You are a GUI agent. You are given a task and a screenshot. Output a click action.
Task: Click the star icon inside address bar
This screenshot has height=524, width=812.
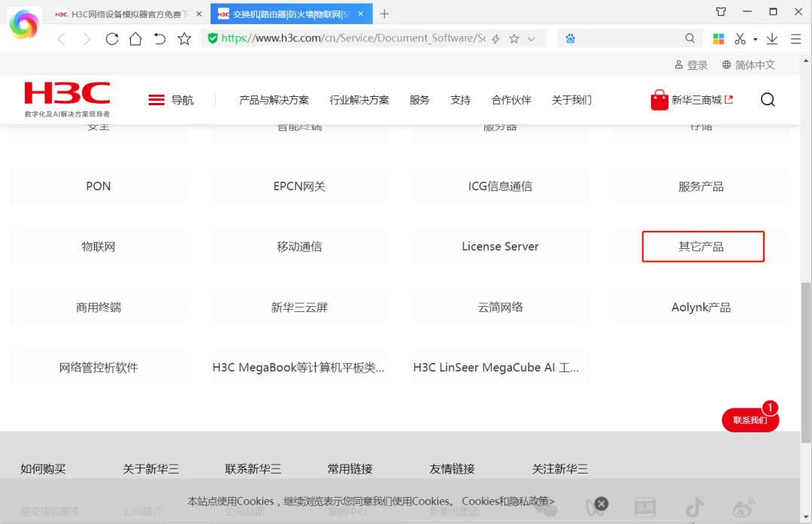(514, 39)
